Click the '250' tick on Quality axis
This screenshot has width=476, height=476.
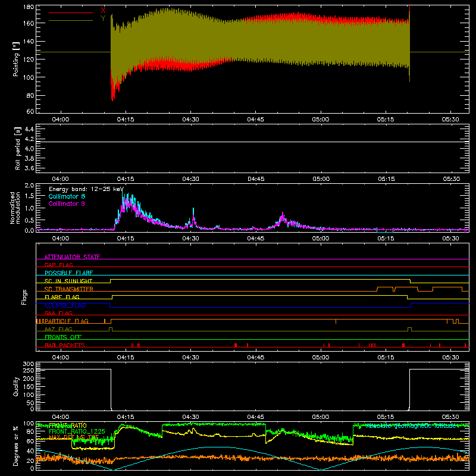(29, 370)
